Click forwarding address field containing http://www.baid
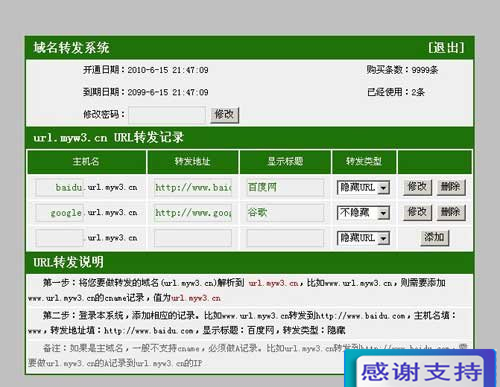The width and height of the screenshot is (500, 387). point(193,188)
